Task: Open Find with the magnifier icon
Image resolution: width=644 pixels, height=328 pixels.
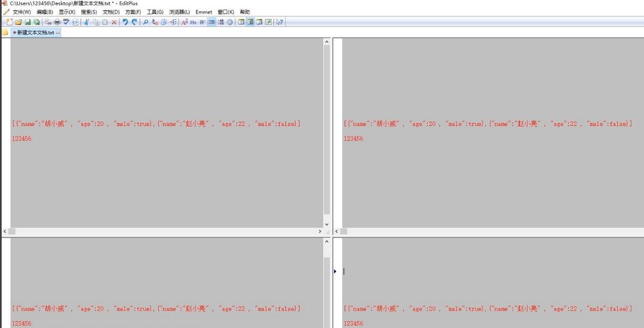Action: coord(146,22)
